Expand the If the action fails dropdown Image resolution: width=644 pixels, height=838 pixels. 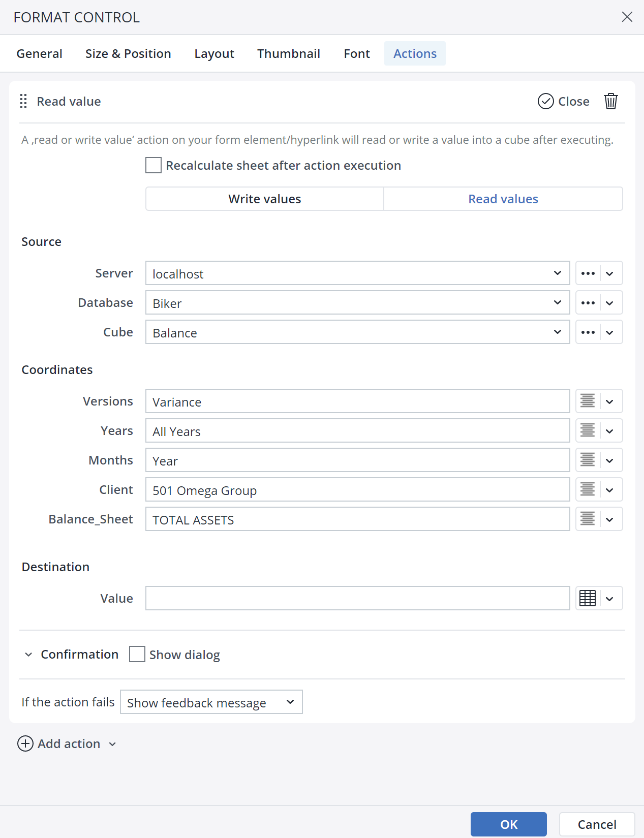[x=211, y=702]
